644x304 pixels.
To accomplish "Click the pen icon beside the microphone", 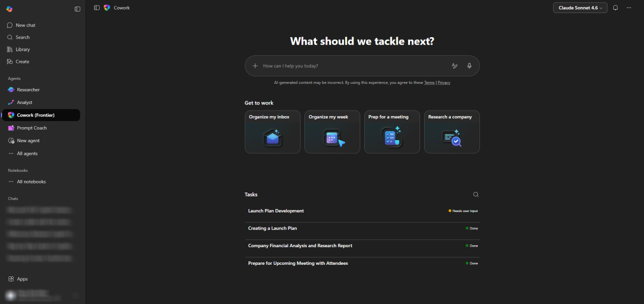I will (x=454, y=66).
